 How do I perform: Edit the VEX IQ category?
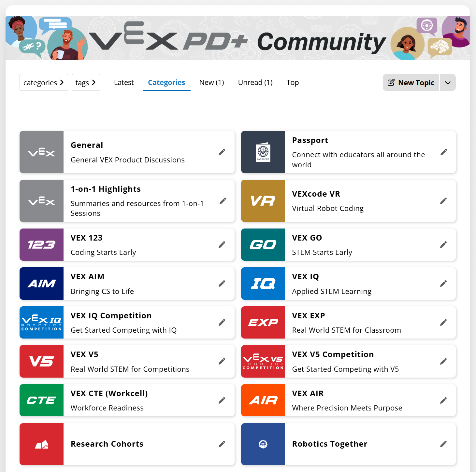(x=443, y=284)
